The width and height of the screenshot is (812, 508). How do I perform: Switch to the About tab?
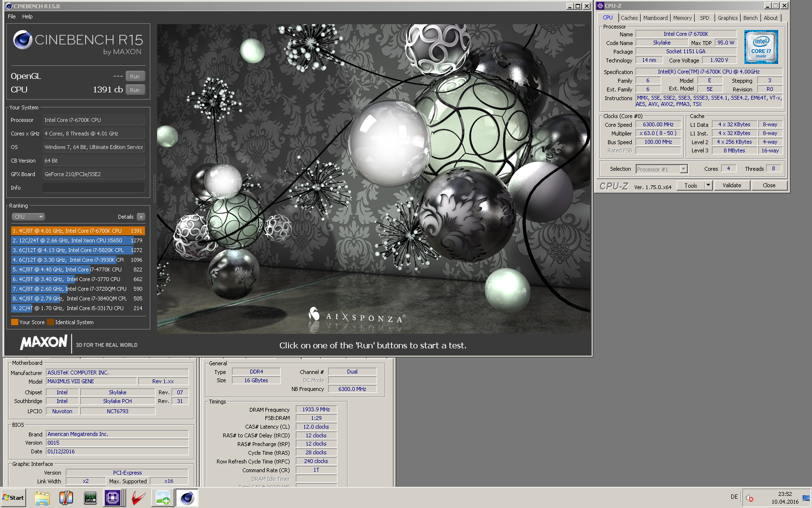771,18
